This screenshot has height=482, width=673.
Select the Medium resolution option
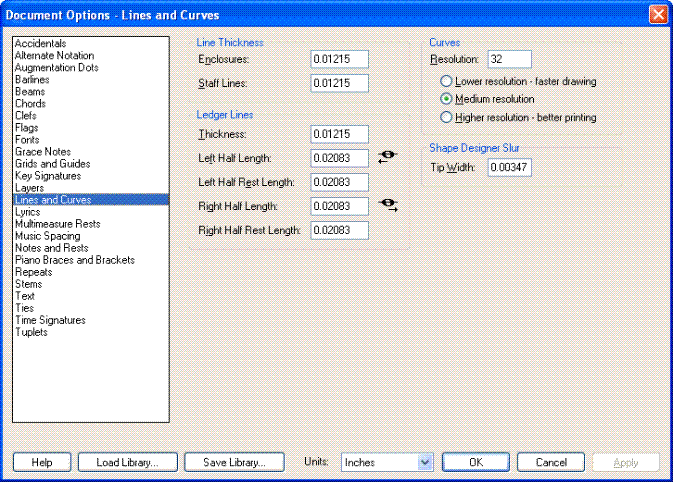click(x=446, y=99)
